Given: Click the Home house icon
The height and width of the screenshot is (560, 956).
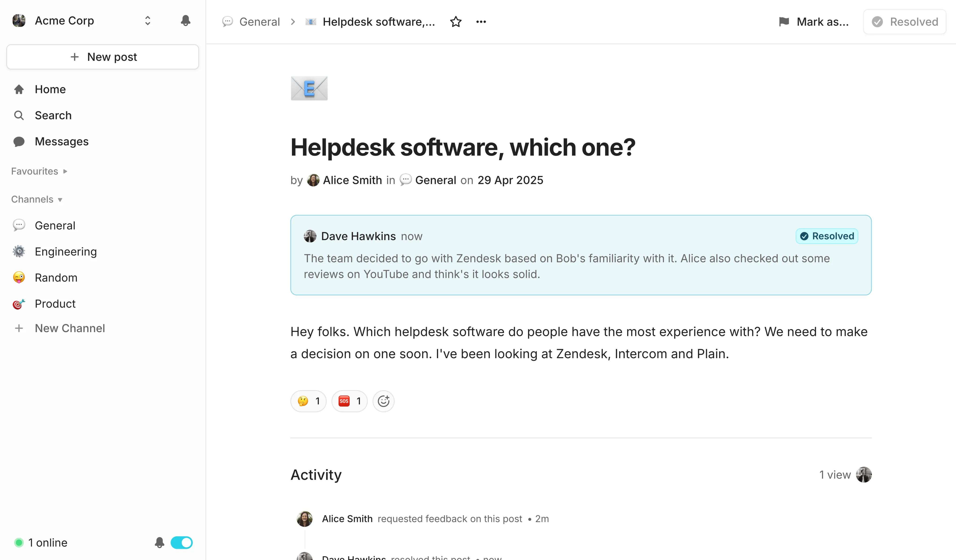Looking at the screenshot, I should tap(19, 89).
